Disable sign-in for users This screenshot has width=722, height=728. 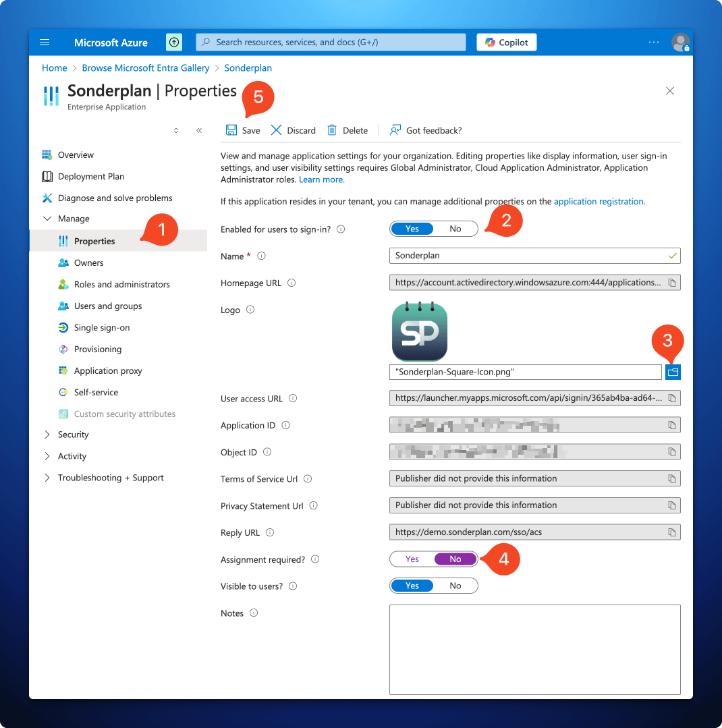point(455,229)
